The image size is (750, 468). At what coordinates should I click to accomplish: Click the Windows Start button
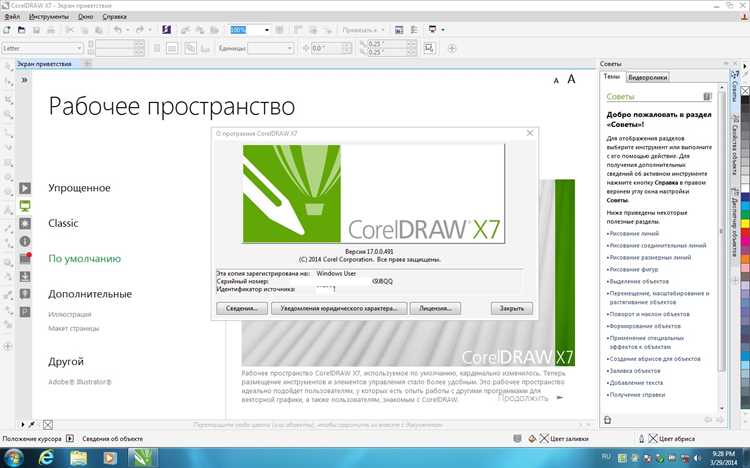pyautogui.click(x=14, y=458)
